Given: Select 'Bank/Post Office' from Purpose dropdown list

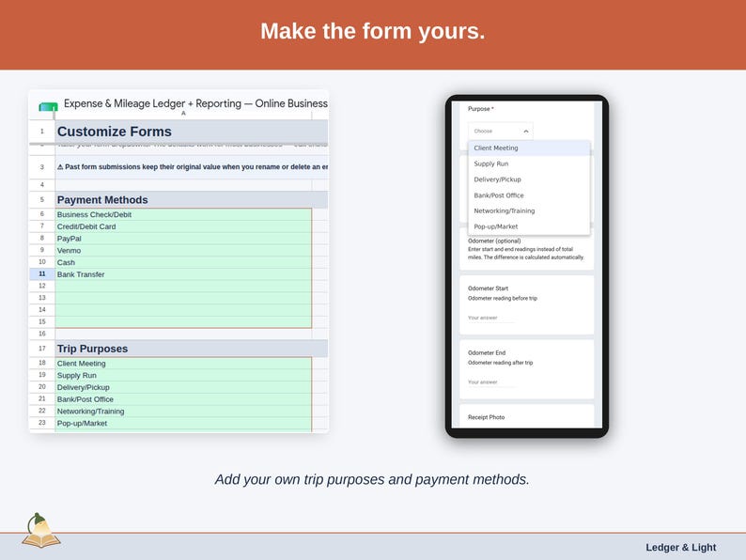Looking at the screenshot, I should click(x=529, y=195).
